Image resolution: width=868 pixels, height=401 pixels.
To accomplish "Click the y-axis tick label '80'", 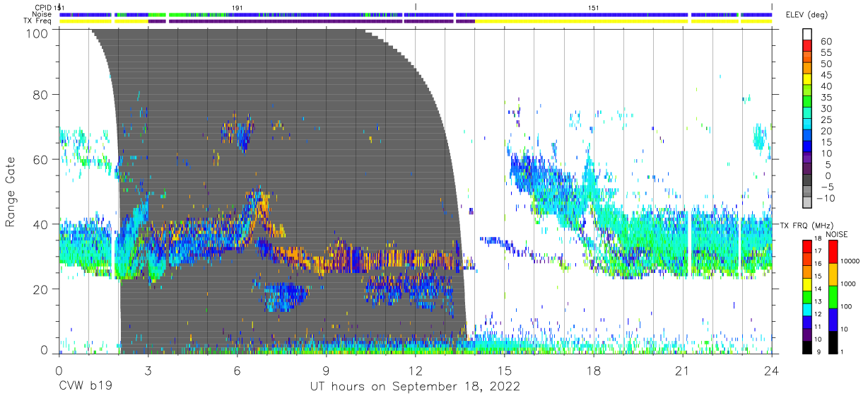I will [41, 95].
